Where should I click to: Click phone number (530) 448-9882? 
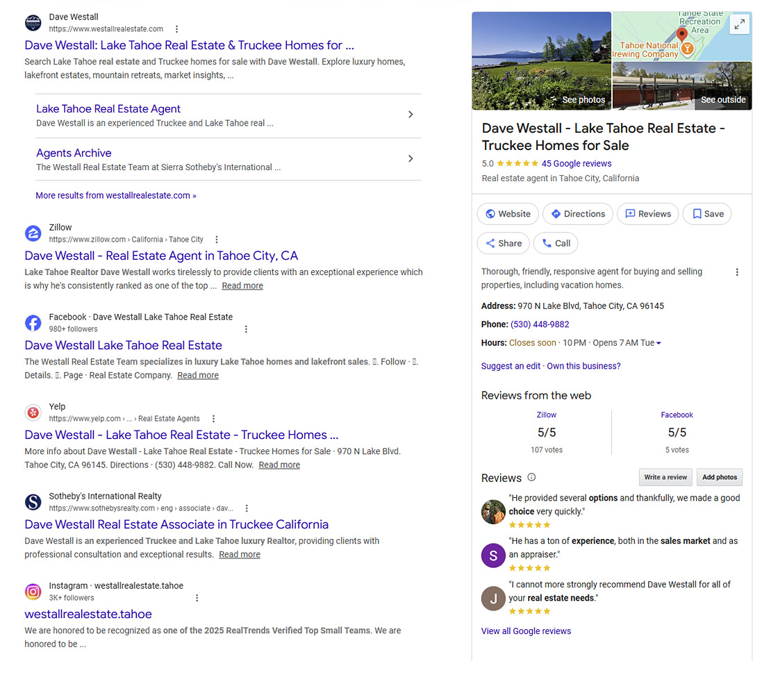coord(540,324)
